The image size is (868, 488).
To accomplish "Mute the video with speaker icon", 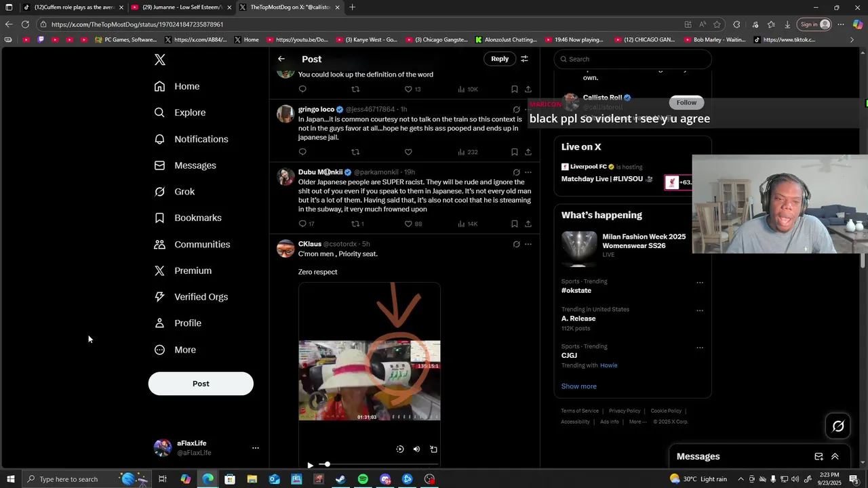I will pyautogui.click(x=416, y=449).
